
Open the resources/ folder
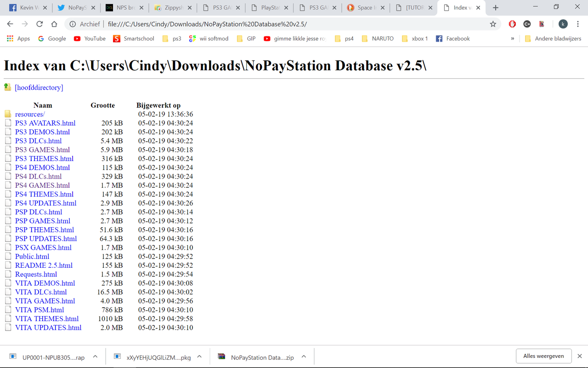30,114
